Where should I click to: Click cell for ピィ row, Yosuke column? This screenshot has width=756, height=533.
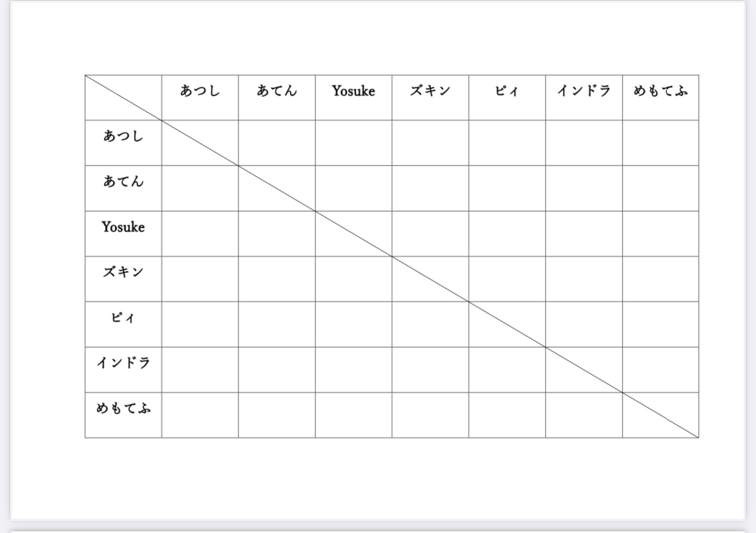(x=353, y=324)
